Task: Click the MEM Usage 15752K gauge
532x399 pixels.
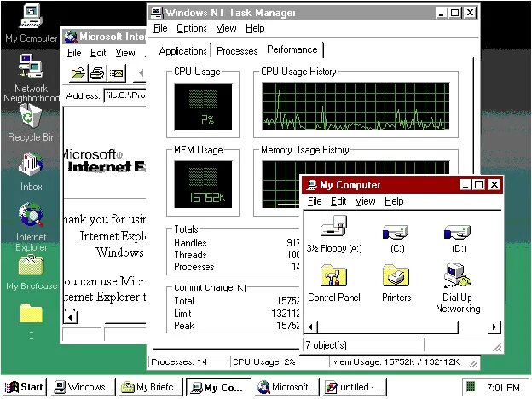Action: (203, 184)
